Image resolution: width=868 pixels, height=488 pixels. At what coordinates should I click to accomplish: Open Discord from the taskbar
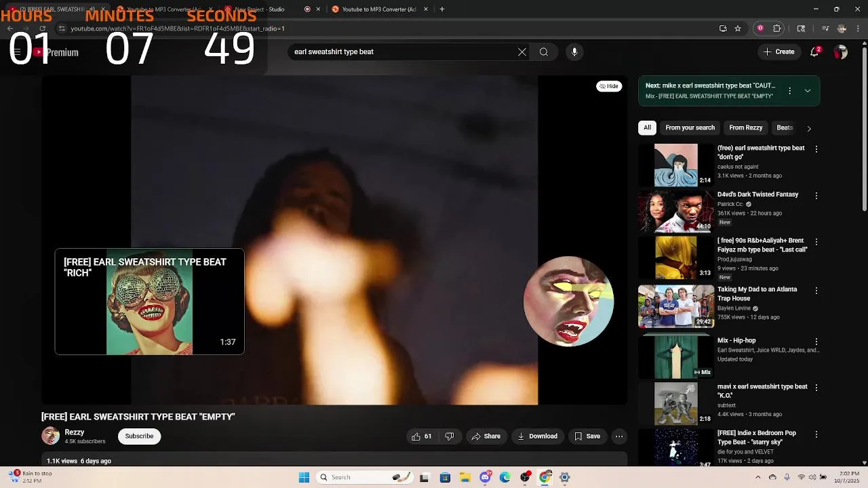tap(485, 477)
